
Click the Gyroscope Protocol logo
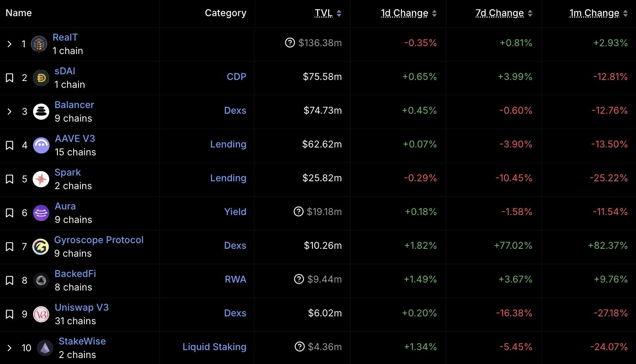click(41, 247)
